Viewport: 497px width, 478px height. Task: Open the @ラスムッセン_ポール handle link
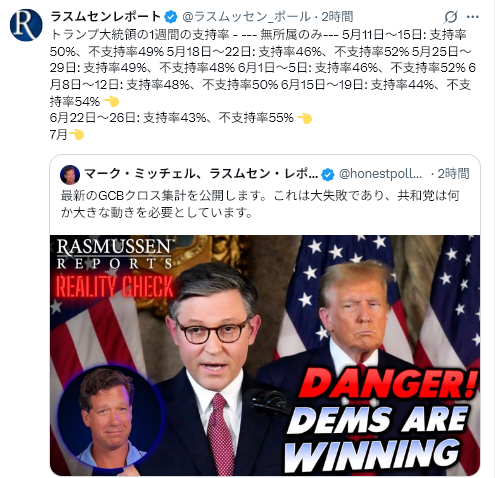pos(246,17)
